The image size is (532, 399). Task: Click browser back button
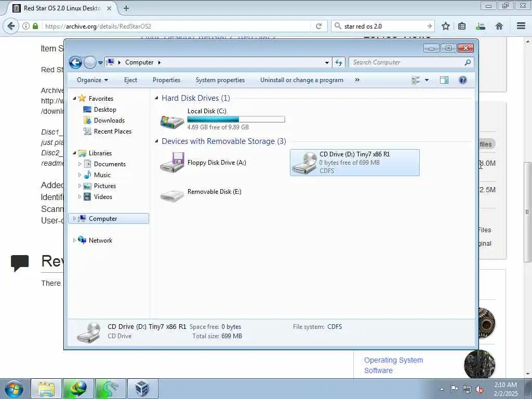(11, 26)
